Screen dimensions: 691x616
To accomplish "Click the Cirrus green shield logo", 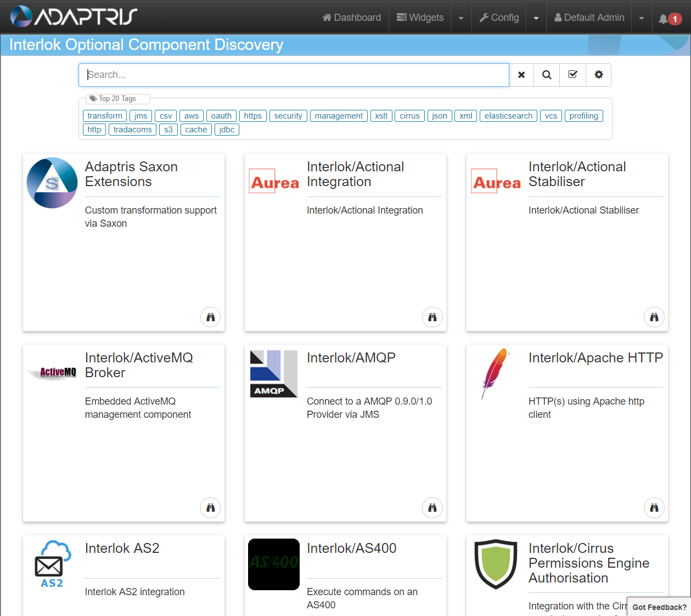I will pos(496,564).
